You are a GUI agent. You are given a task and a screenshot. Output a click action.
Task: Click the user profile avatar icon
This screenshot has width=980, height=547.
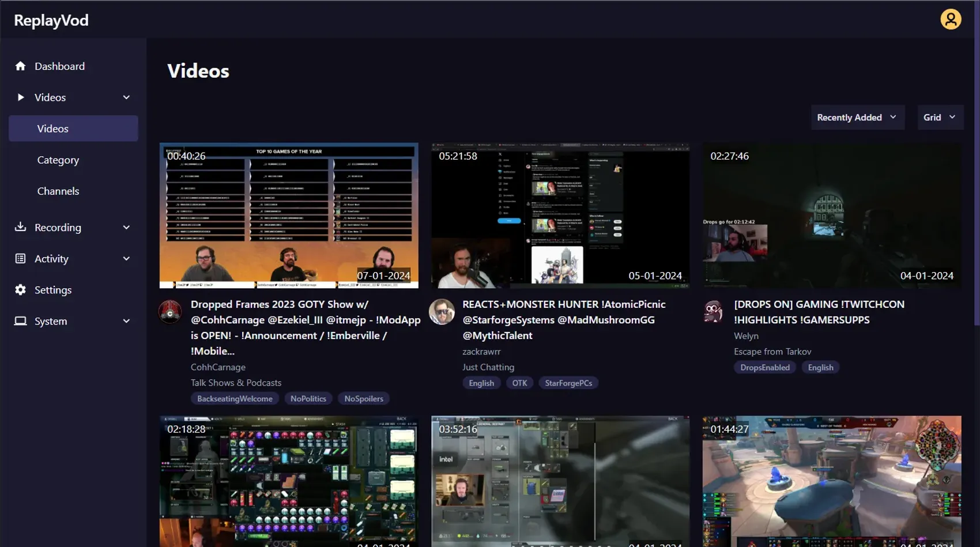click(x=951, y=20)
